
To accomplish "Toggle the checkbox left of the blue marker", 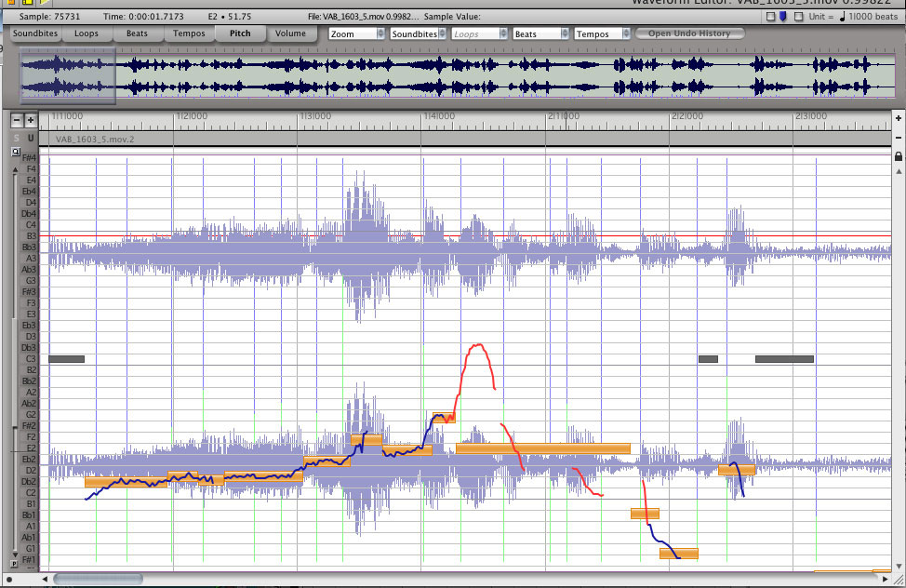I will click(x=769, y=16).
